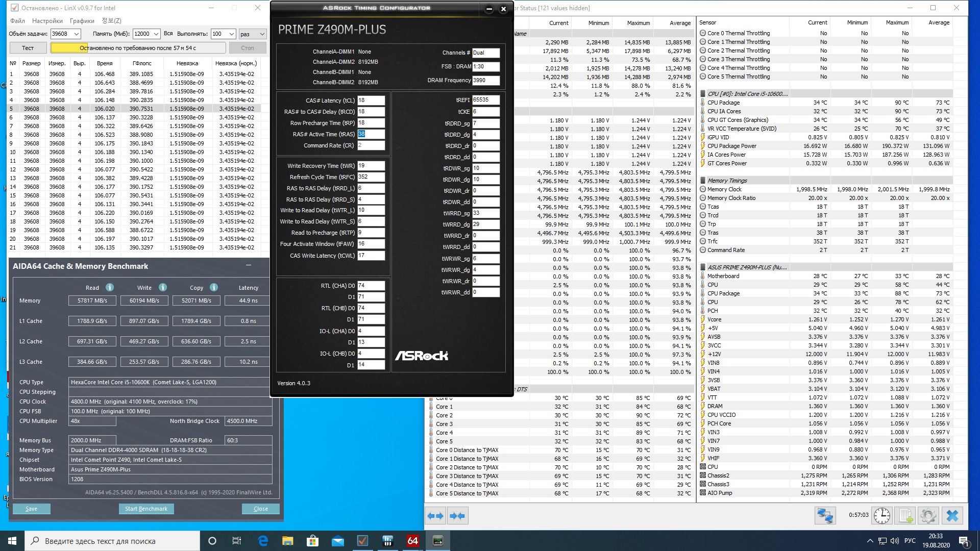This screenshot has width=980, height=551.
Task: Open HWiNFO sensor settings gear icon
Action: (928, 516)
